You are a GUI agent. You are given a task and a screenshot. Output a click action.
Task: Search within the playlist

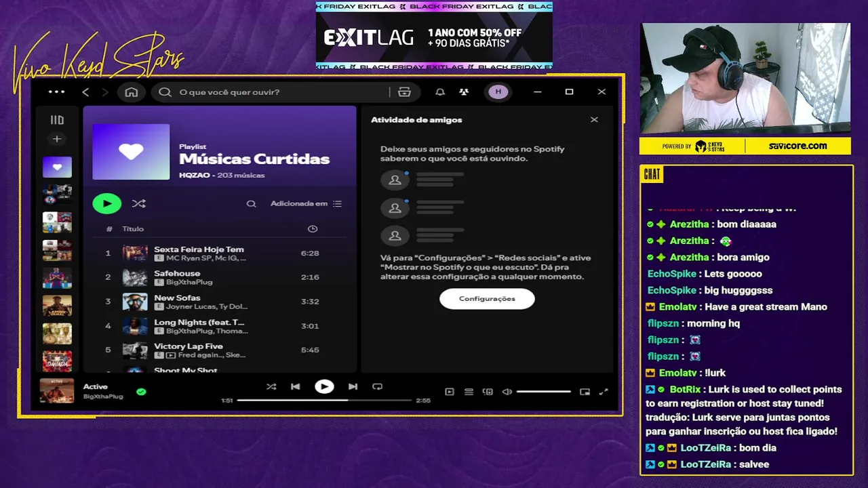(x=251, y=204)
